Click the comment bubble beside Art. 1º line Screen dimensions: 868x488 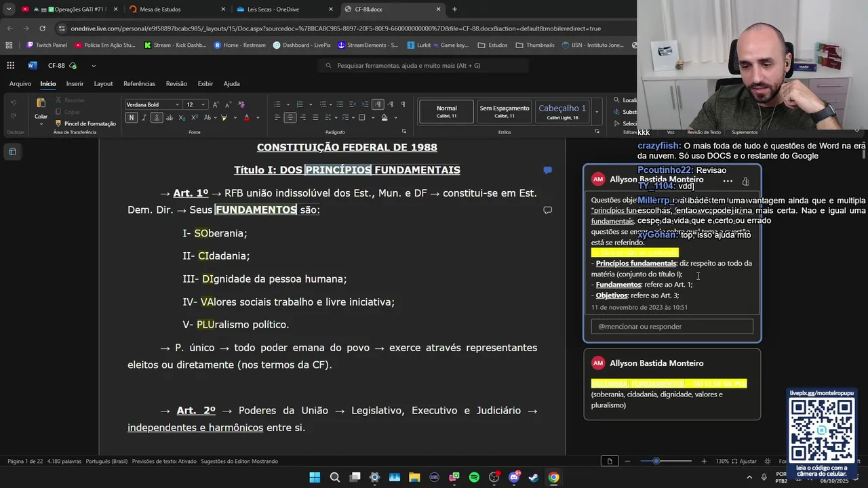[547, 210]
